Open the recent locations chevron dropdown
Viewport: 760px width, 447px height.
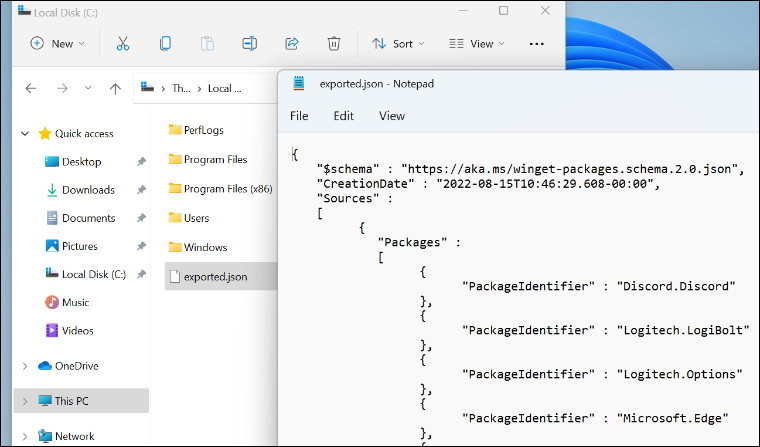point(88,88)
